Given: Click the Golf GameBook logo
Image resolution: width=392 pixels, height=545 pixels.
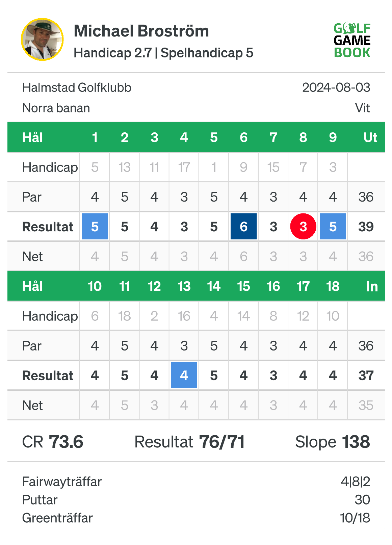Looking at the screenshot, I should pyautogui.click(x=352, y=41).
